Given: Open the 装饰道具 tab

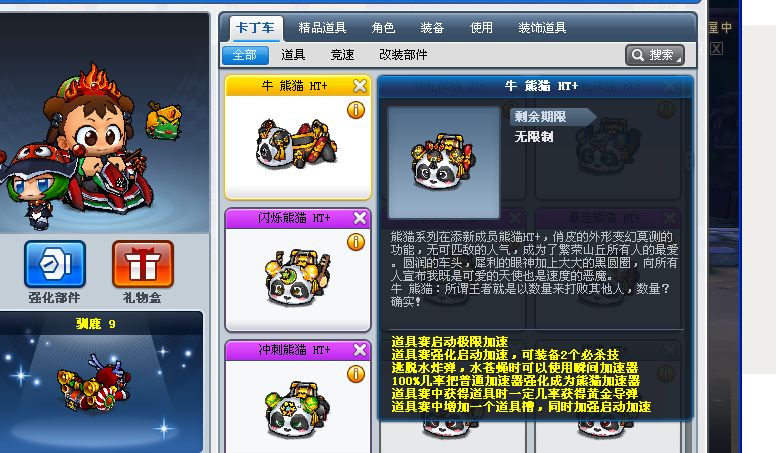Looking at the screenshot, I should pos(542,28).
